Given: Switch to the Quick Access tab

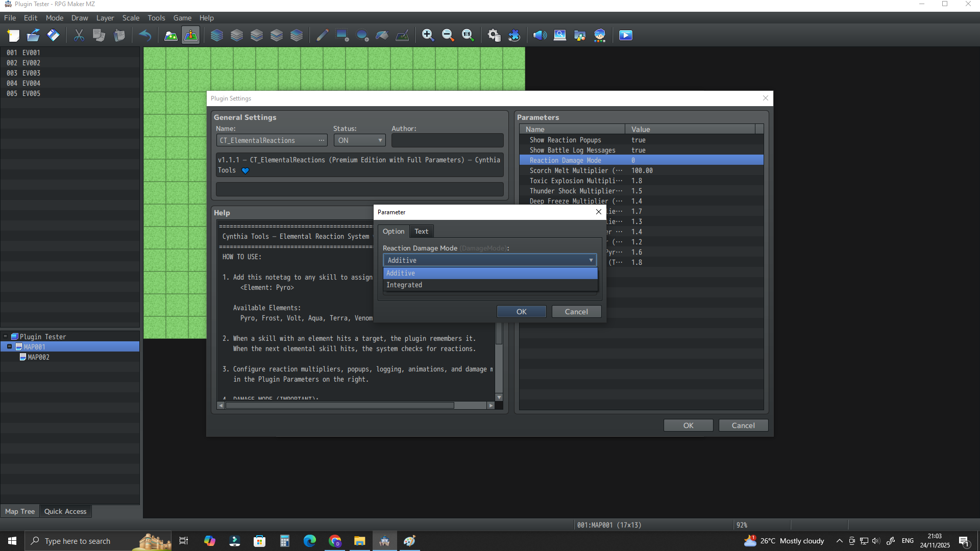Looking at the screenshot, I should click(x=65, y=511).
